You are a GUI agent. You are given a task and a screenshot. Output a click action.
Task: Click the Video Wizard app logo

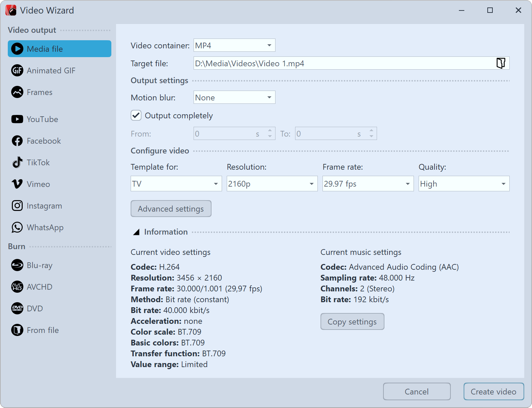pos(11,10)
